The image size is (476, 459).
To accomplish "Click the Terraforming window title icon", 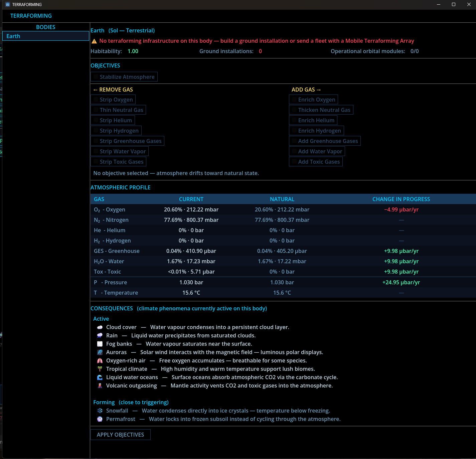I will coord(8,4).
